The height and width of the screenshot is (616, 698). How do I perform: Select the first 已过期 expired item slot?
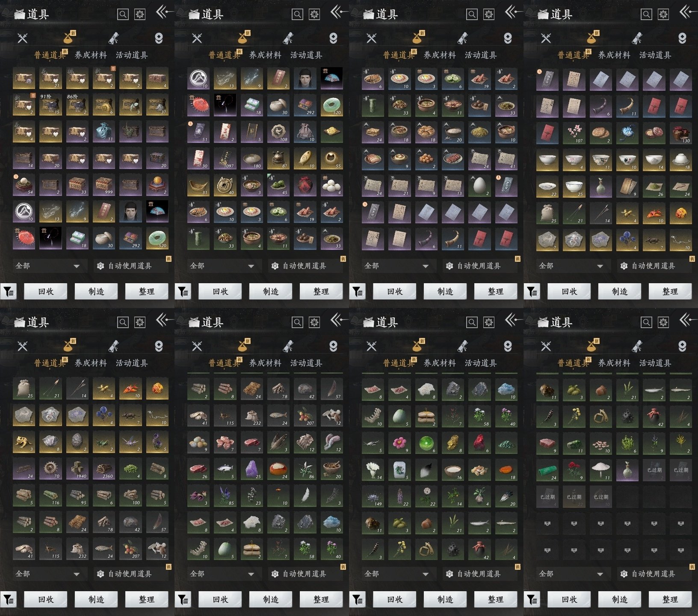coord(654,469)
